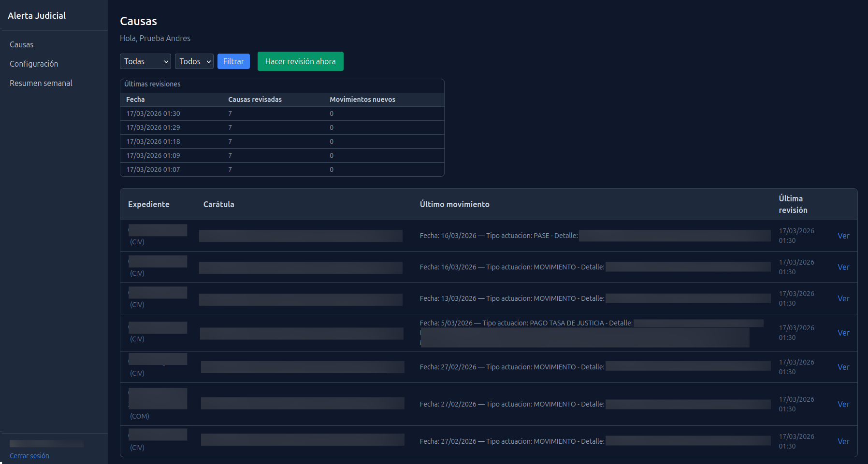
Task: Open "Ver" for the 13/03/2026 movement
Action: tap(843, 298)
